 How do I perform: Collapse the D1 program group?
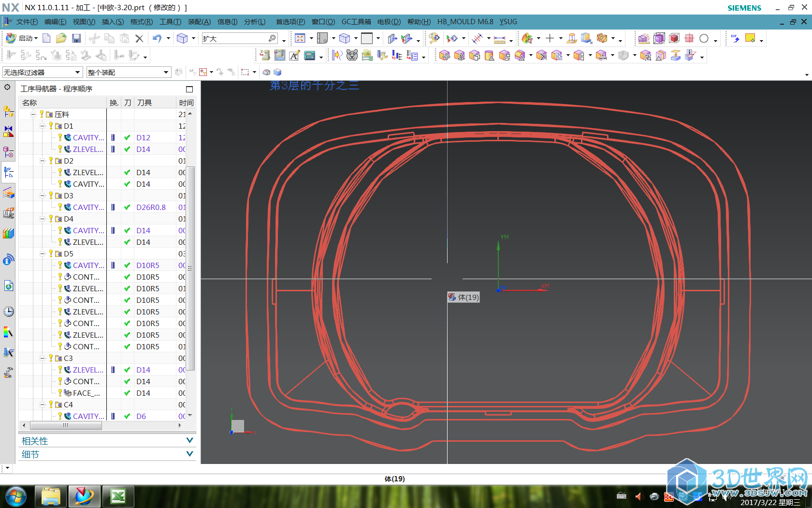click(x=43, y=126)
